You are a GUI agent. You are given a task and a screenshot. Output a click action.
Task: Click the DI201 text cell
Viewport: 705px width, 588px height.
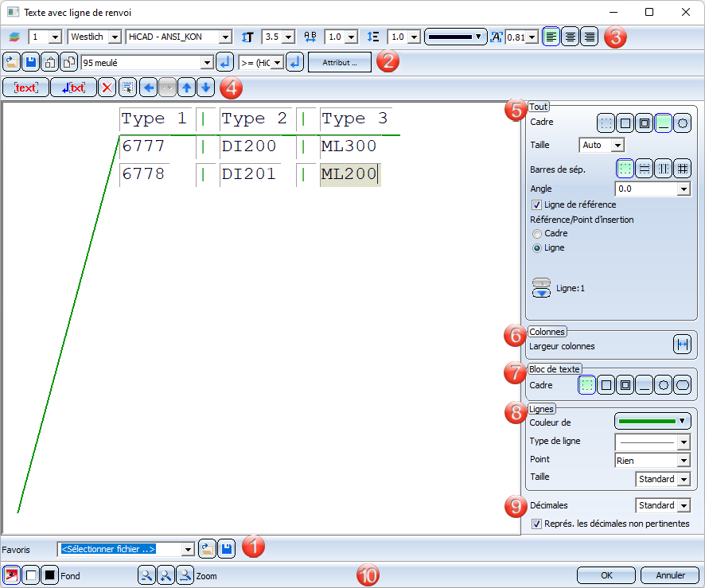coord(248,174)
